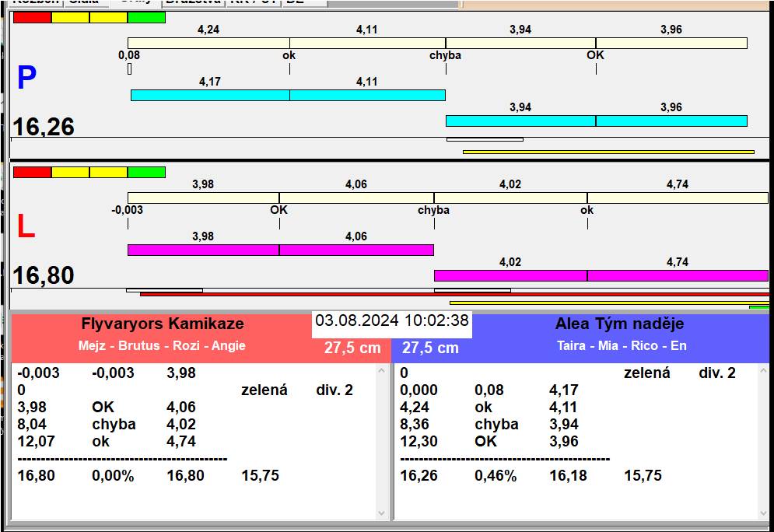
Task: Click roster Mejz - Brutus - Rozi - Angie
Action: point(162,345)
